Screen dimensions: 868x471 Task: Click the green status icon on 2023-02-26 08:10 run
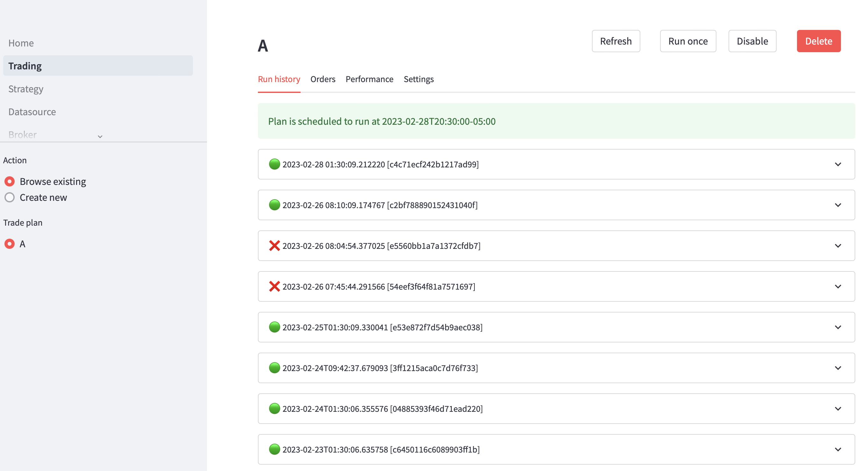[274, 205]
